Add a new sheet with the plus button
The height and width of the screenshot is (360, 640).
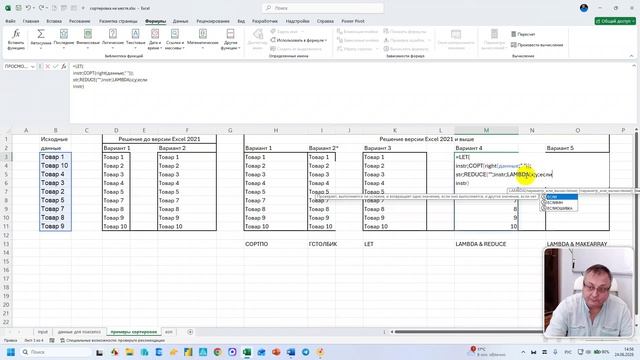point(190,332)
